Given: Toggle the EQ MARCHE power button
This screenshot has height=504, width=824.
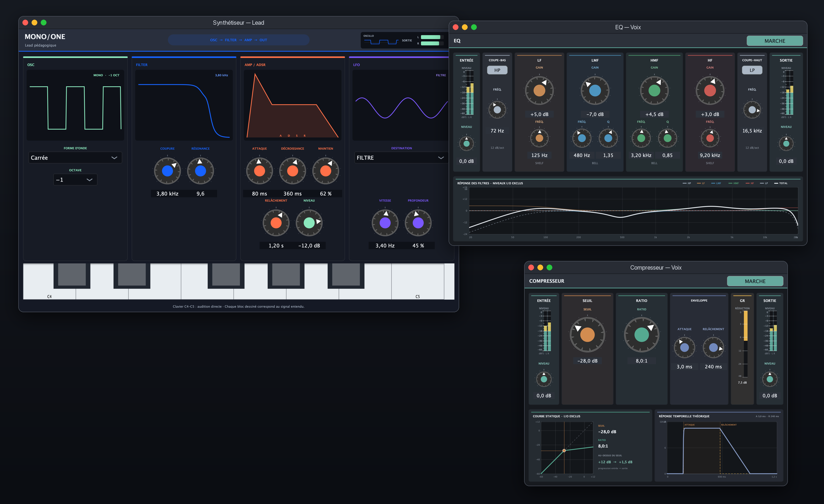Looking at the screenshot, I should click(x=775, y=41).
